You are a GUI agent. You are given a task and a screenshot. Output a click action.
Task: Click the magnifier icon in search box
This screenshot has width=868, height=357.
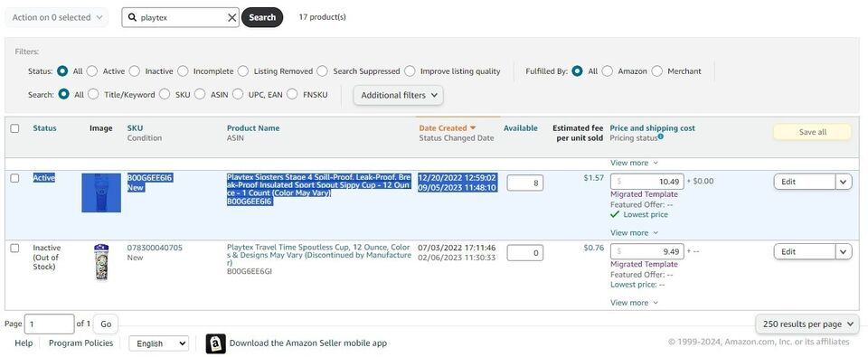coord(132,17)
